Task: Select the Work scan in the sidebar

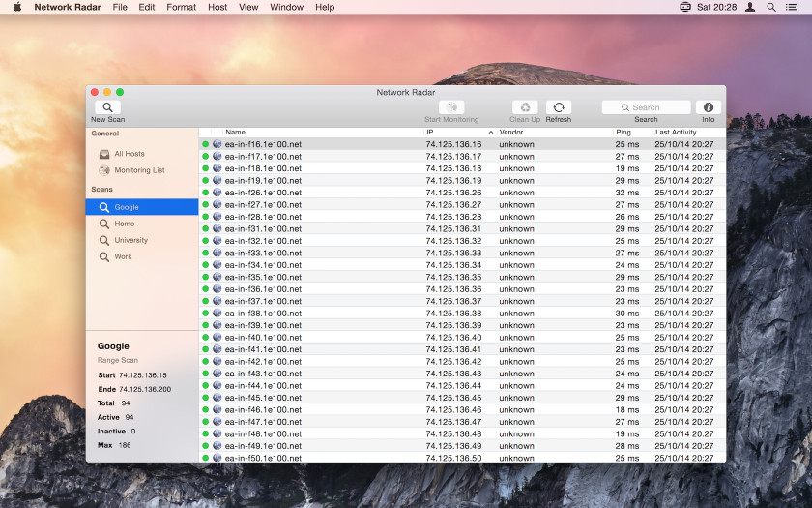Action: point(142,256)
